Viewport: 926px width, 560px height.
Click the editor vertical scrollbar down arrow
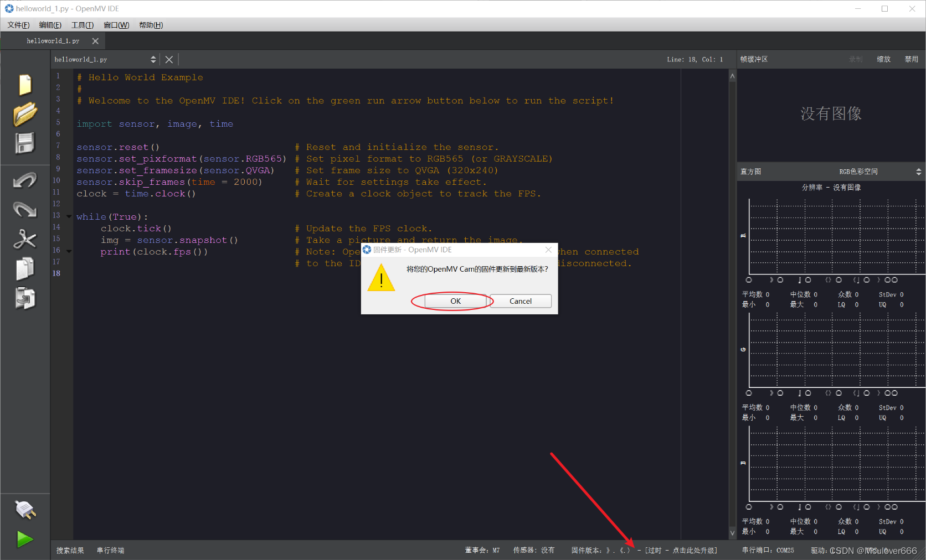point(732,533)
